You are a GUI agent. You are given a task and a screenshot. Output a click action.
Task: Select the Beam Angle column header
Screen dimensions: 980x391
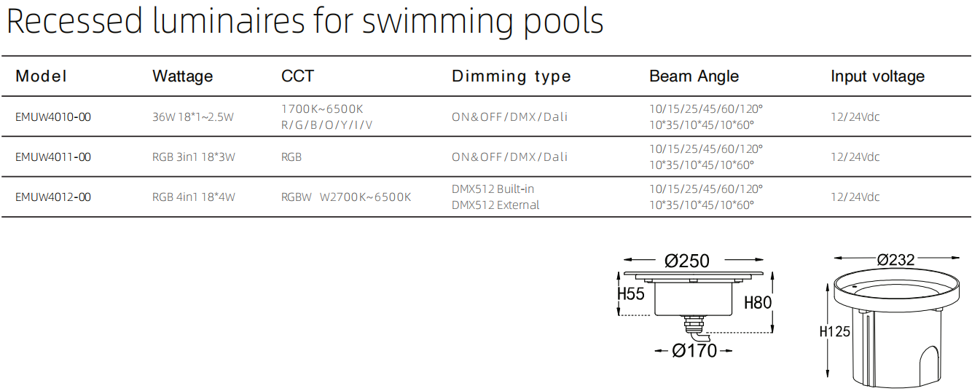click(694, 76)
